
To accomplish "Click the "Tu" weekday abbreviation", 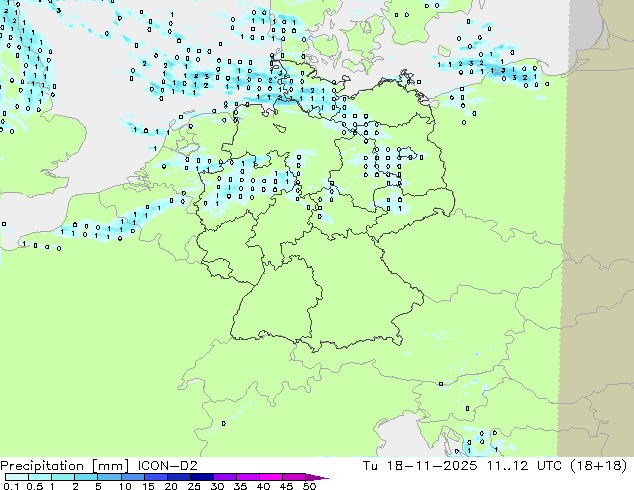I will (370, 466).
